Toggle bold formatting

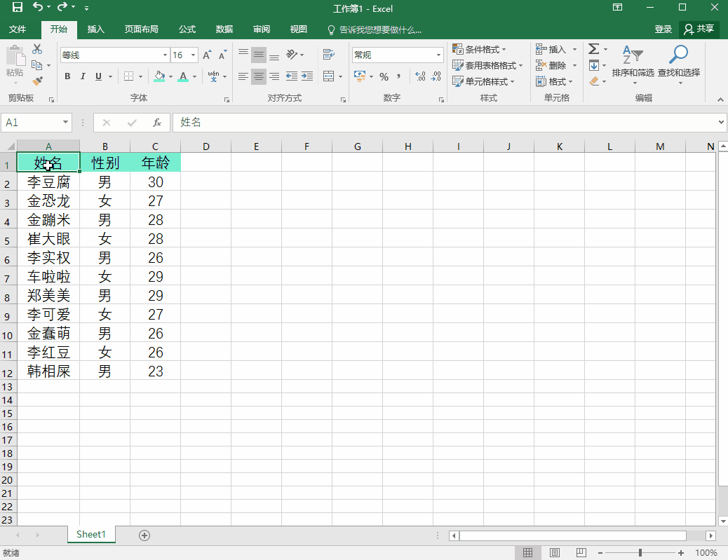tap(68, 76)
